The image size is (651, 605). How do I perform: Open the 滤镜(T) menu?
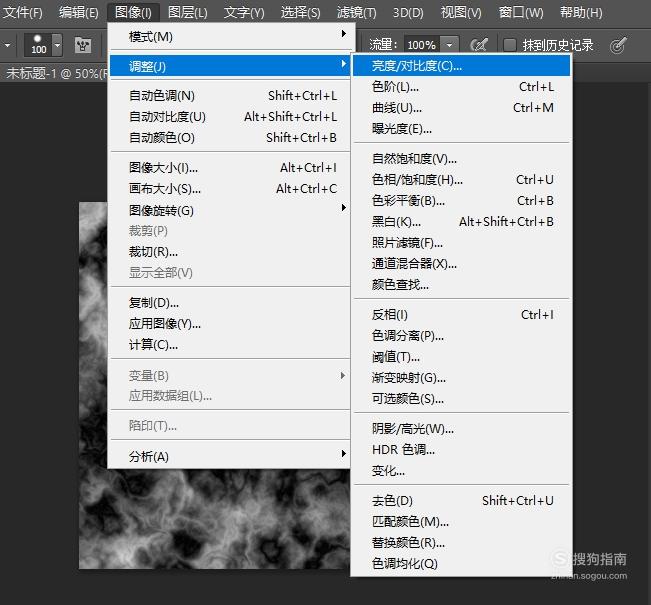click(357, 12)
